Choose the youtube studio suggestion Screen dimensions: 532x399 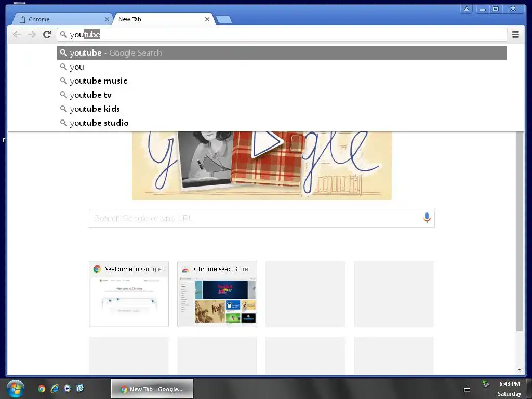pyautogui.click(x=282, y=123)
